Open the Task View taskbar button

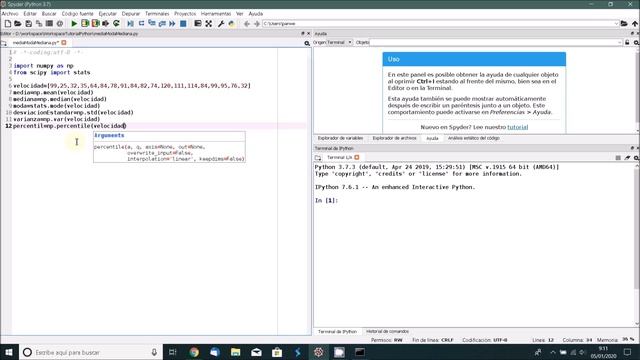point(172,352)
